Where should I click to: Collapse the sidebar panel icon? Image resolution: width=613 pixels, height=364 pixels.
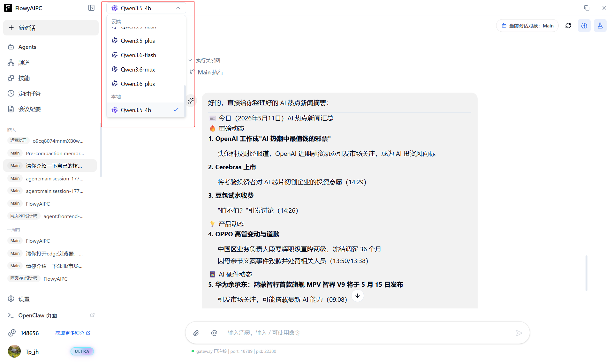(x=91, y=8)
